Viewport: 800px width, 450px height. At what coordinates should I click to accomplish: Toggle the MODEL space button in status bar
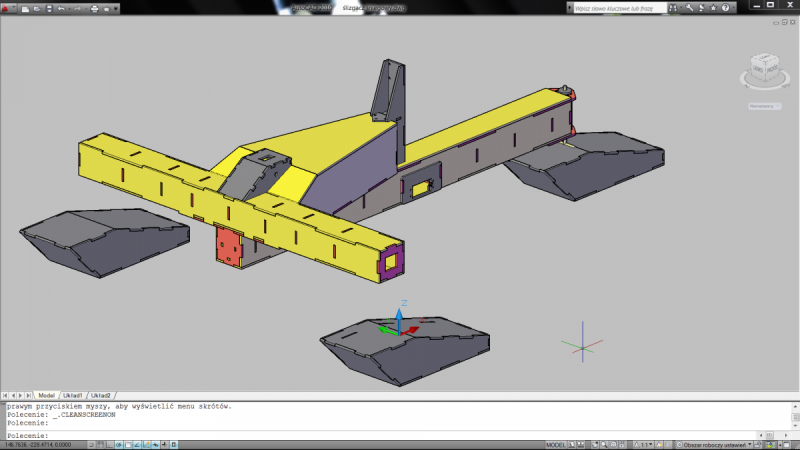[556, 444]
